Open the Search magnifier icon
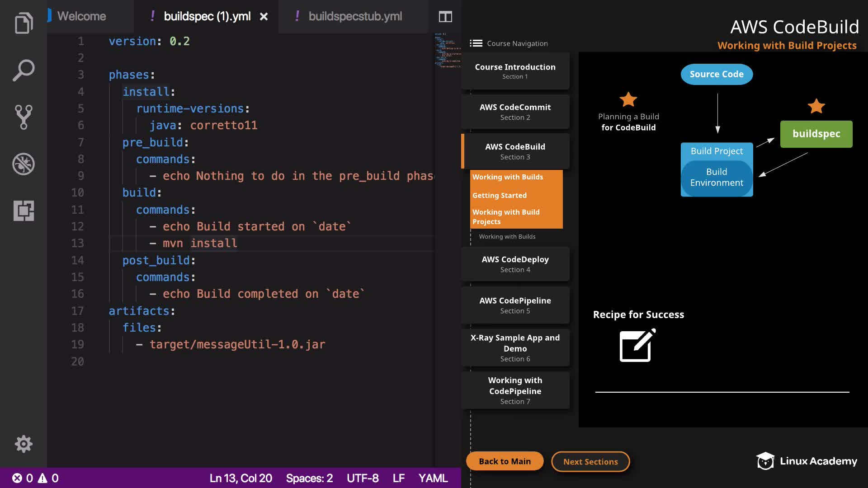Viewport: 868px width, 488px height. click(x=24, y=70)
